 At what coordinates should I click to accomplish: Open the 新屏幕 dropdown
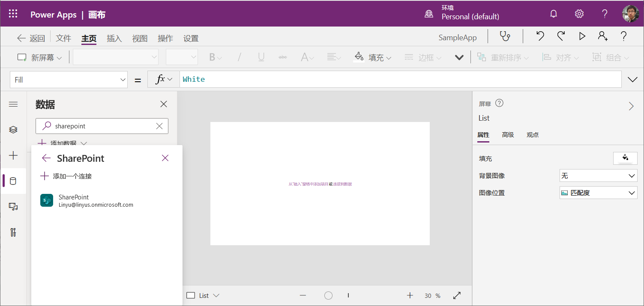coord(39,57)
